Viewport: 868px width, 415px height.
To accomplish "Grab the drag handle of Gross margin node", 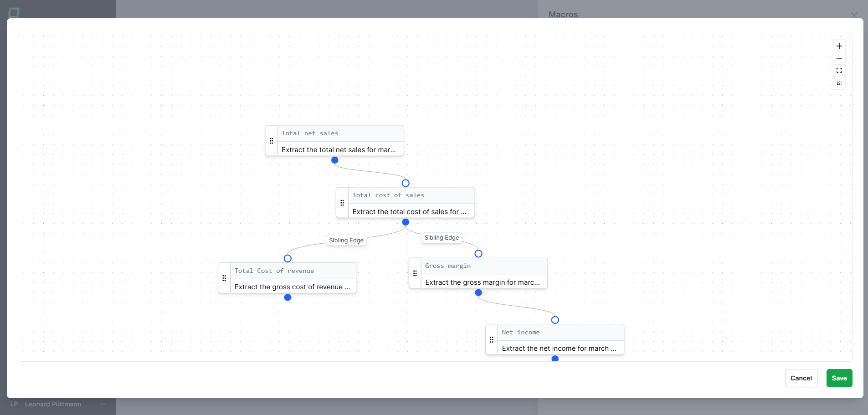I will pyautogui.click(x=415, y=273).
